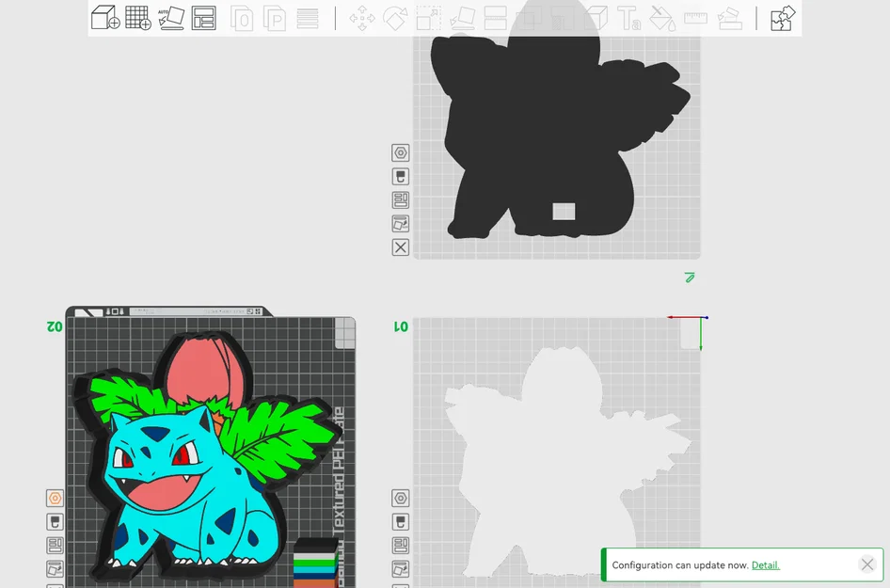Open the Variable layer height tool
Screen dimensions: 890x588
[308, 18]
